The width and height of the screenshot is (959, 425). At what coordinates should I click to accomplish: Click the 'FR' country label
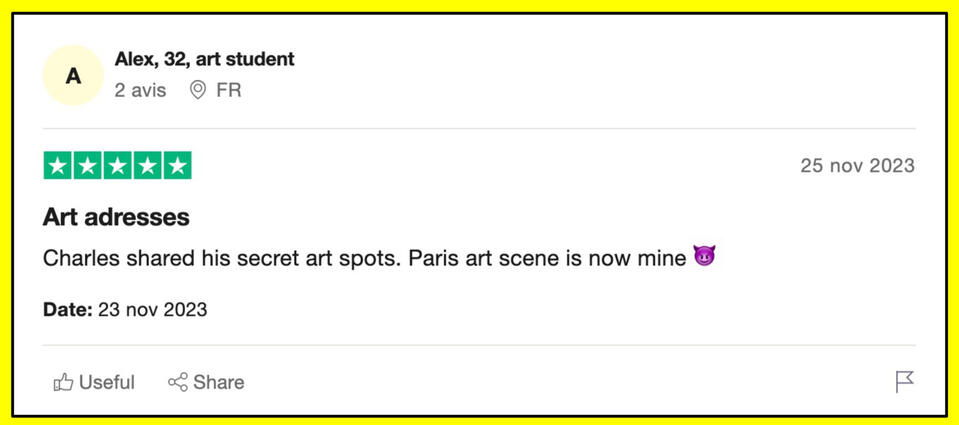(x=229, y=90)
